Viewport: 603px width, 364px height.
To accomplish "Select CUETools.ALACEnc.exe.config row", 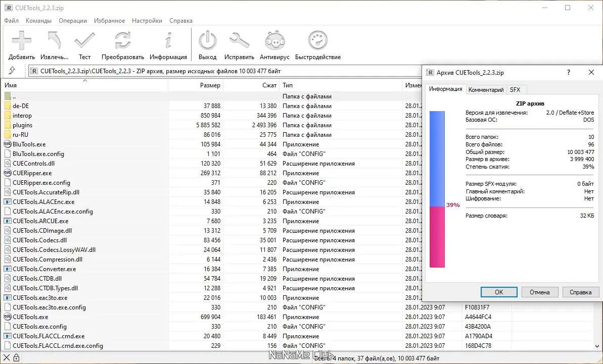I will [211, 212].
